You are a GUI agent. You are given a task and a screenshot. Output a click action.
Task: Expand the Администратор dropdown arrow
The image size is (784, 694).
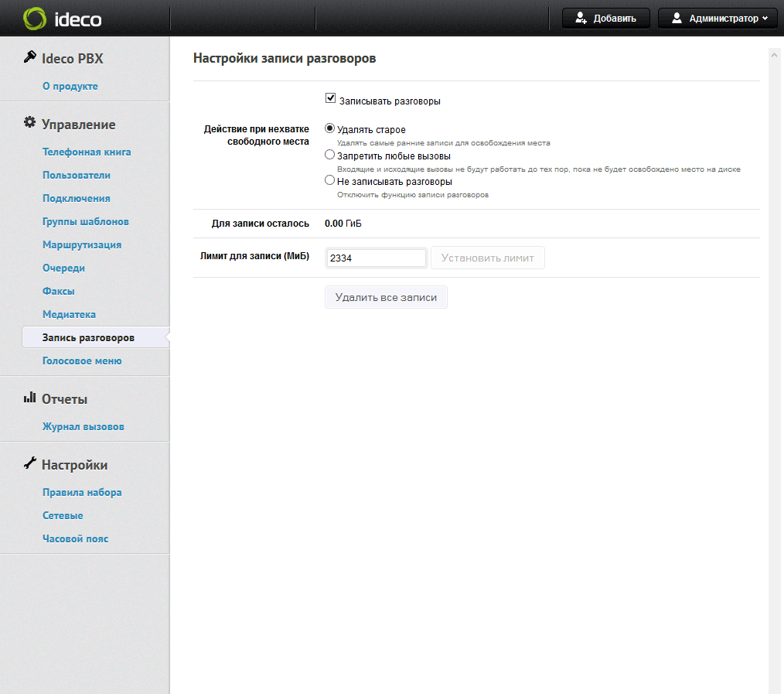(765, 19)
